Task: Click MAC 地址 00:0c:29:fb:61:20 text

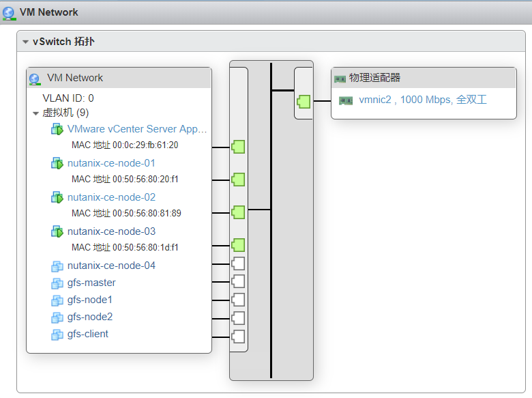Action: 125,145
